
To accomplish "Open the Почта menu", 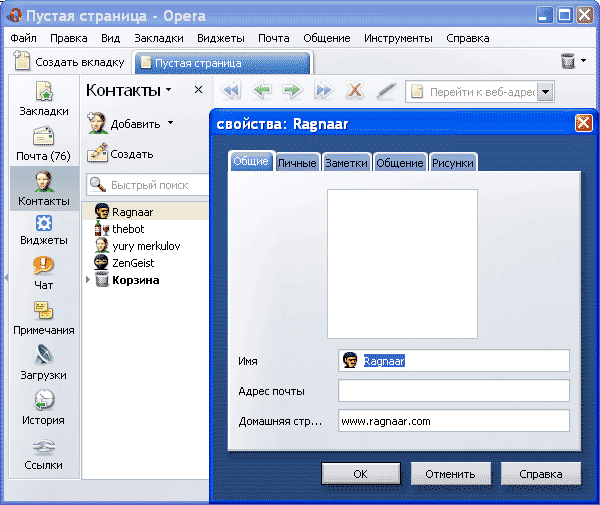I will pos(274,38).
